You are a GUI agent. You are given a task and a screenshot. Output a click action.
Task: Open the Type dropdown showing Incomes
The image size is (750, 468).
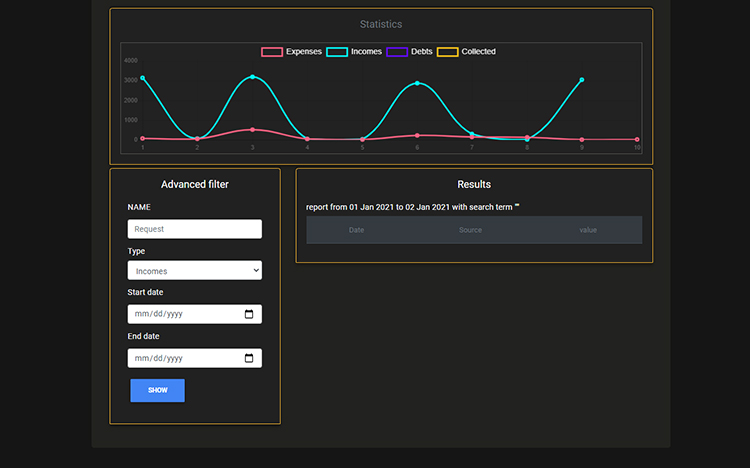[195, 270]
